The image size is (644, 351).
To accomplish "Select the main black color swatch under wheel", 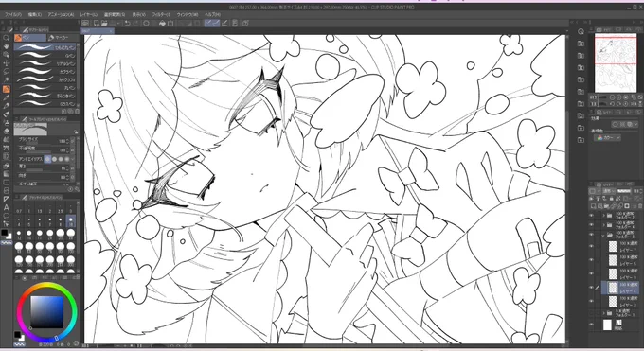I will coord(18,335).
